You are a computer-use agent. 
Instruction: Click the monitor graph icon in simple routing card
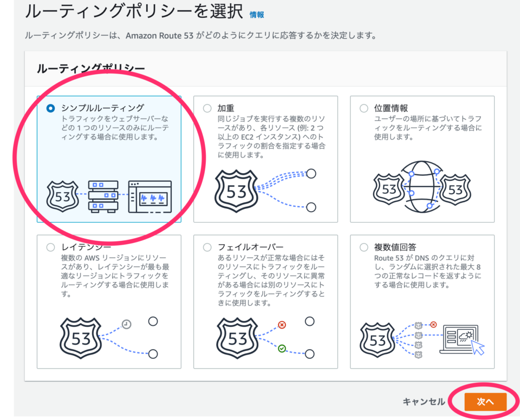(x=150, y=196)
